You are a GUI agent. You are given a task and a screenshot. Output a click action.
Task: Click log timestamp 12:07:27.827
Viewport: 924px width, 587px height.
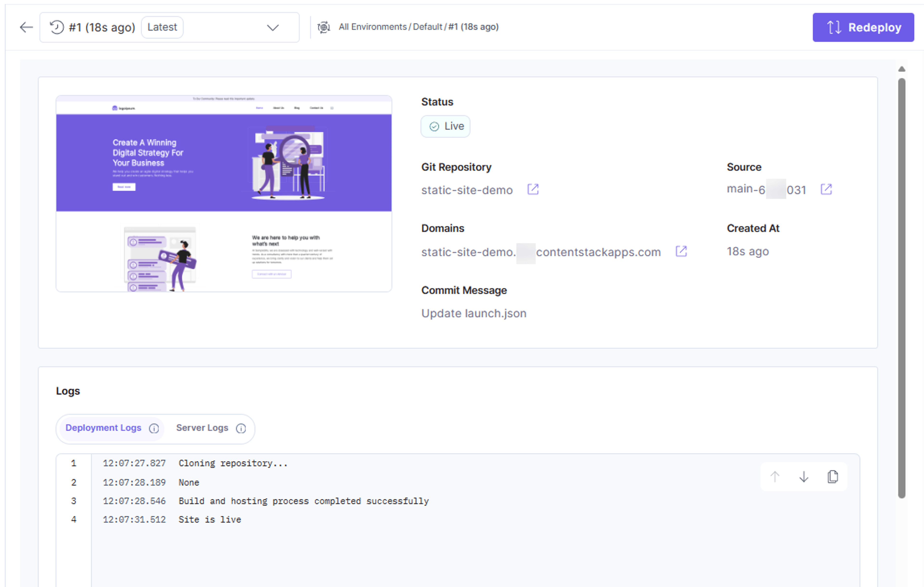(x=134, y=463)
